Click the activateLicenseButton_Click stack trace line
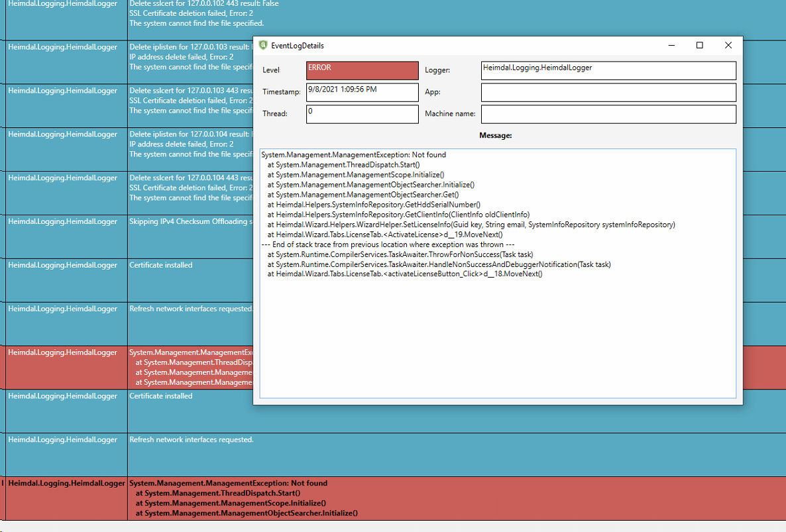 point(405,274)
